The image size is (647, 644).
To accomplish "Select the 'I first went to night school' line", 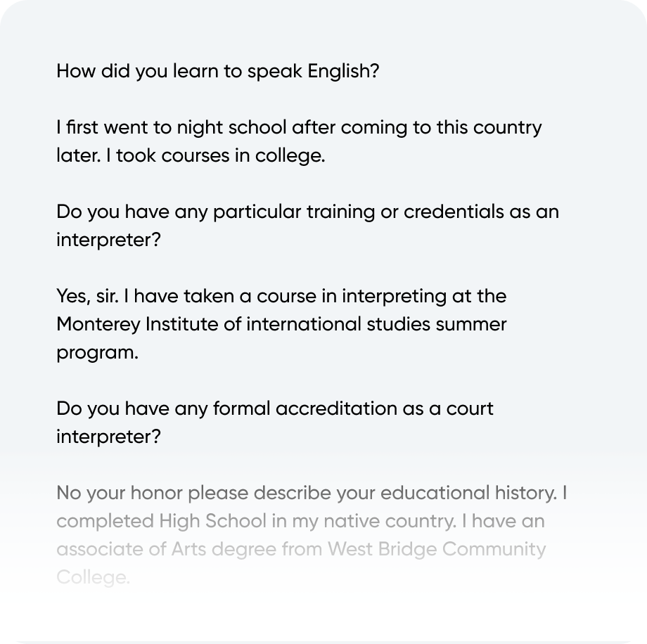I will [x=299, y=127].
